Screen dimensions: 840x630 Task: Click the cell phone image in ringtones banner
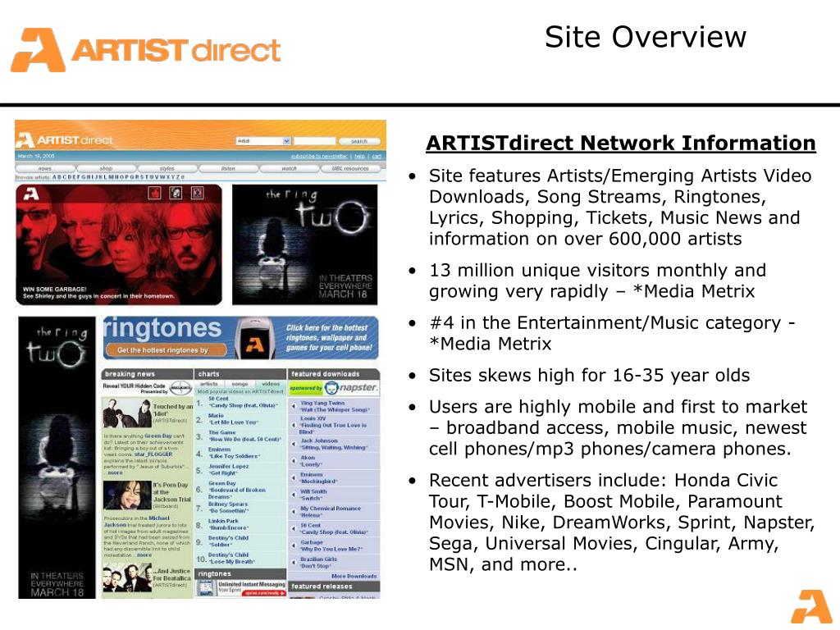253,338
